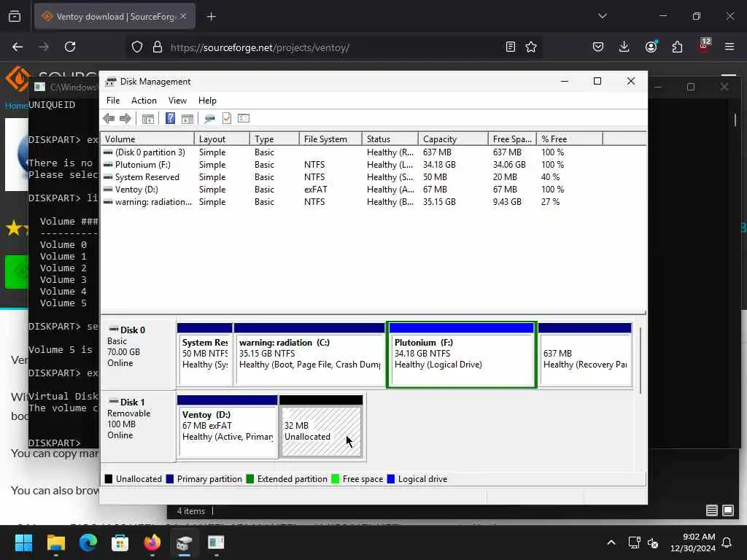Sort by the Layout column header

click(222, 139)
